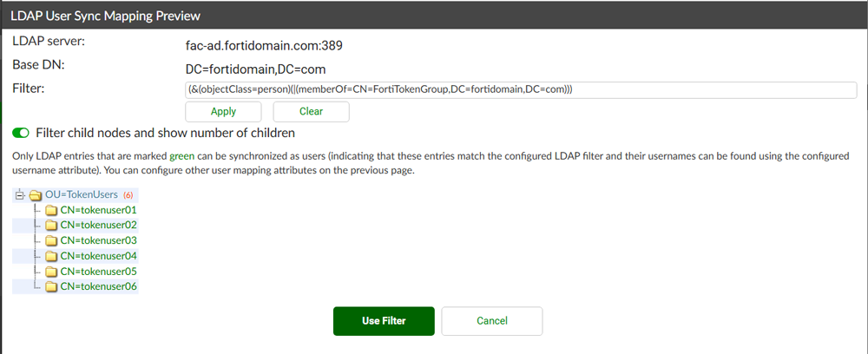This screenshot has width=868, height=354.
Task: Click the folder icon beside CN=tokenuser03
Action: point(51,240)
